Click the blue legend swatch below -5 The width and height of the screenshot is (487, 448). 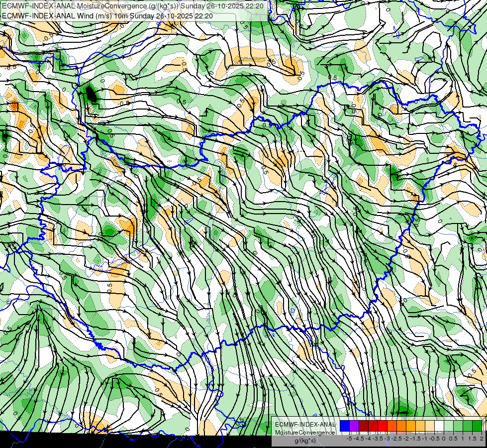pyautogui.click(x=345, y=426)
